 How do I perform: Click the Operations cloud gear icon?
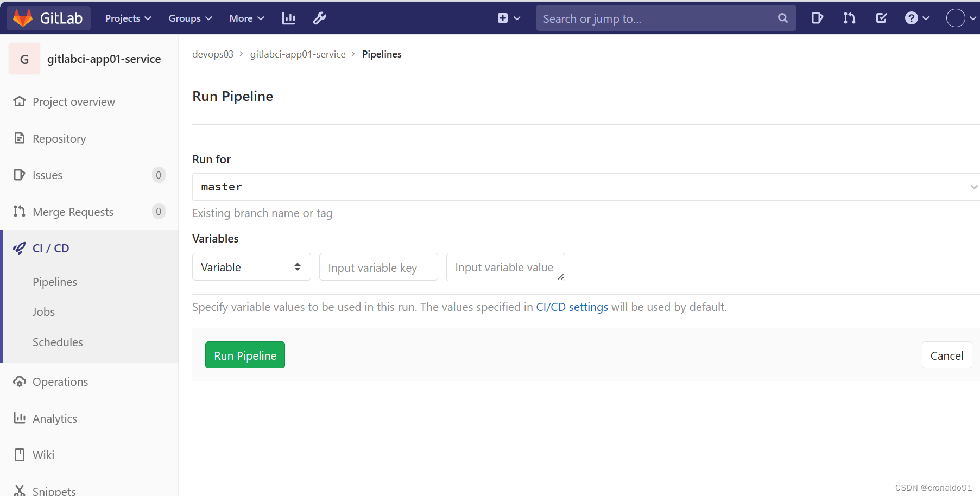point(20,381)
